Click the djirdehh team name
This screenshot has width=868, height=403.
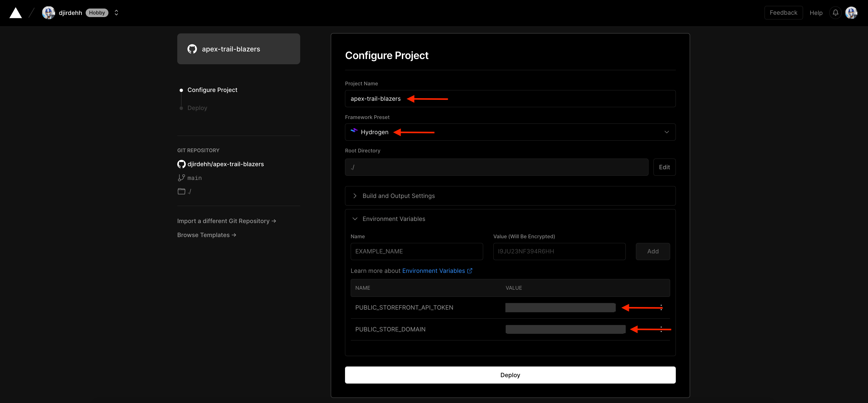70,13
